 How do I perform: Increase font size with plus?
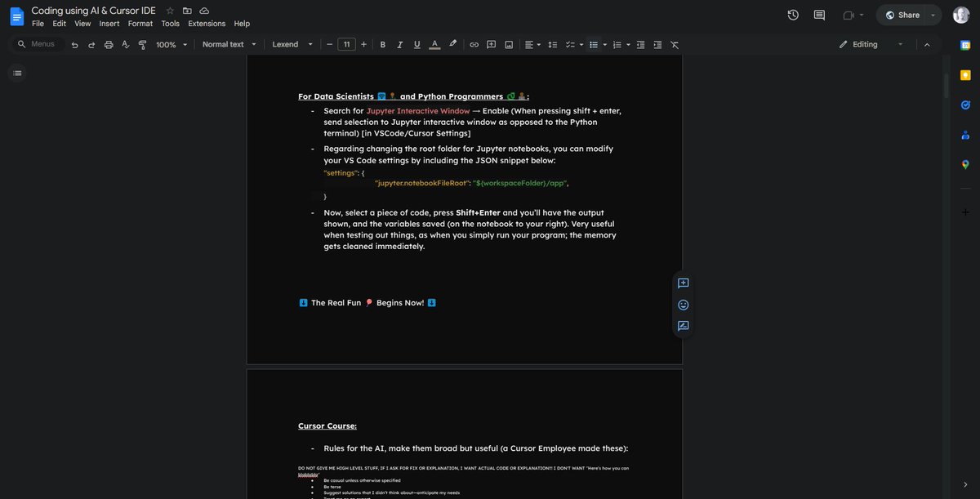click(x=363, y=44)
